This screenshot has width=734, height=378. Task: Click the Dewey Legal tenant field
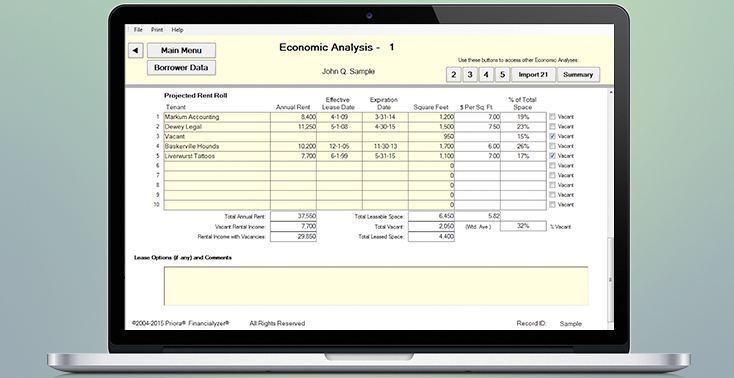(x=217, y=127)
